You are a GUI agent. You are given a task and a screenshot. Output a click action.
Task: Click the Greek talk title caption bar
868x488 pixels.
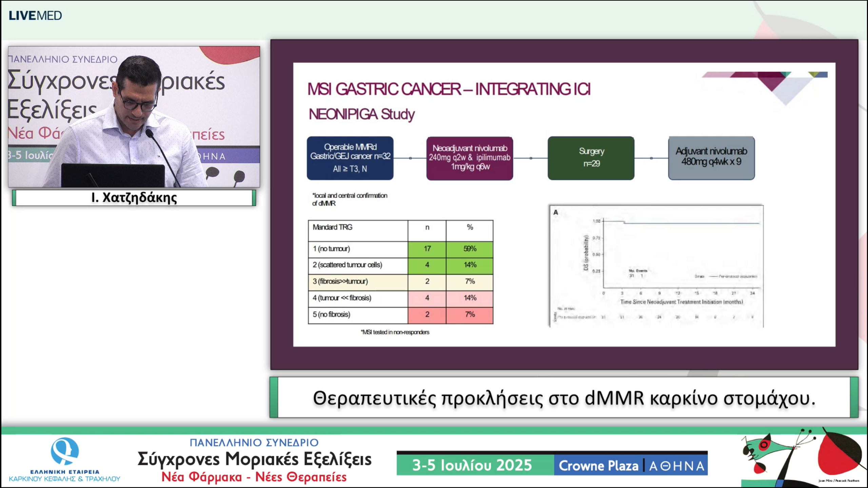pyautogui.click(x=564, y=398)
